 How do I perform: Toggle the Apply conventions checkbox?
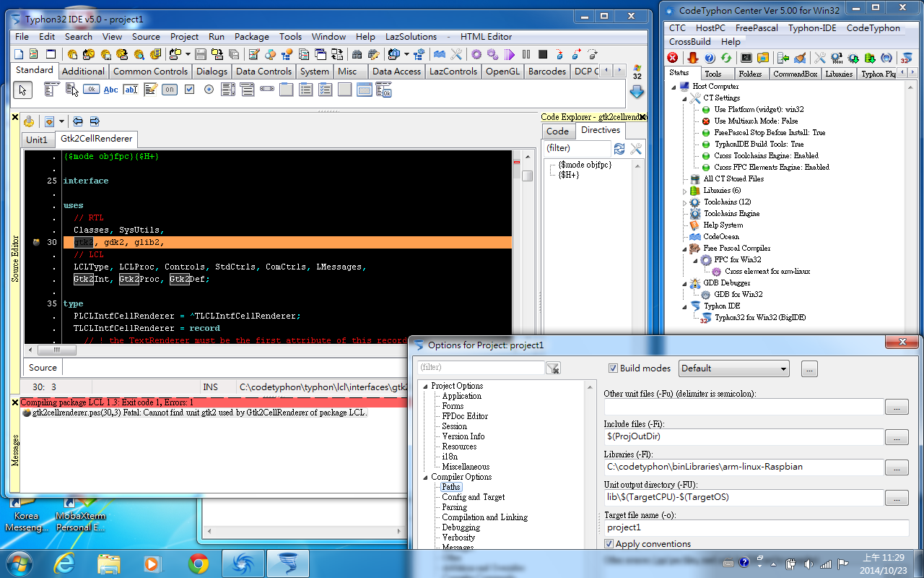coord(609,544)
